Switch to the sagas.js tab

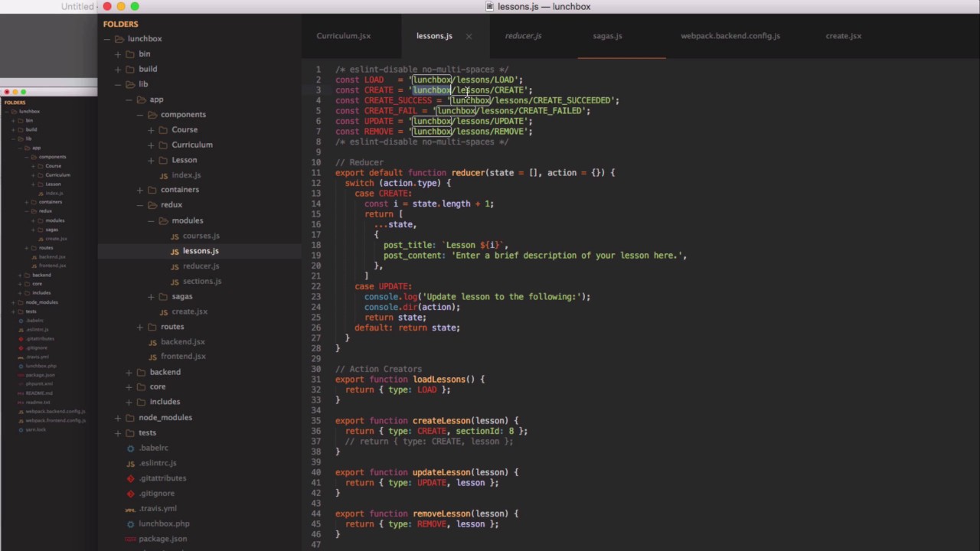click(x=607, y=36)
